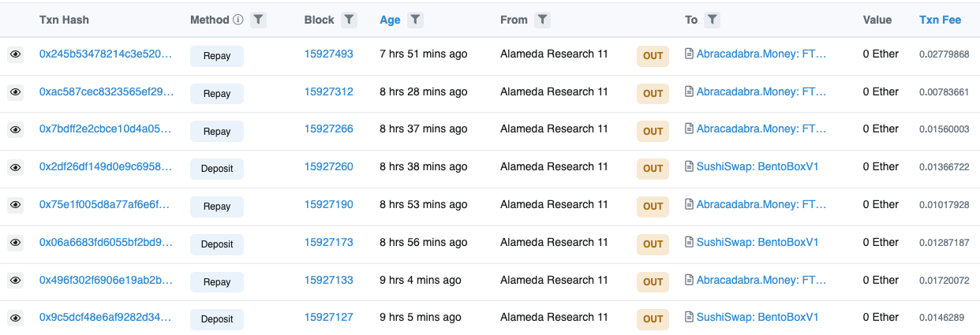The image size is (980, 335).
Task: Click Repay method tag in block 15927312 row
Action: coord(217,94)
